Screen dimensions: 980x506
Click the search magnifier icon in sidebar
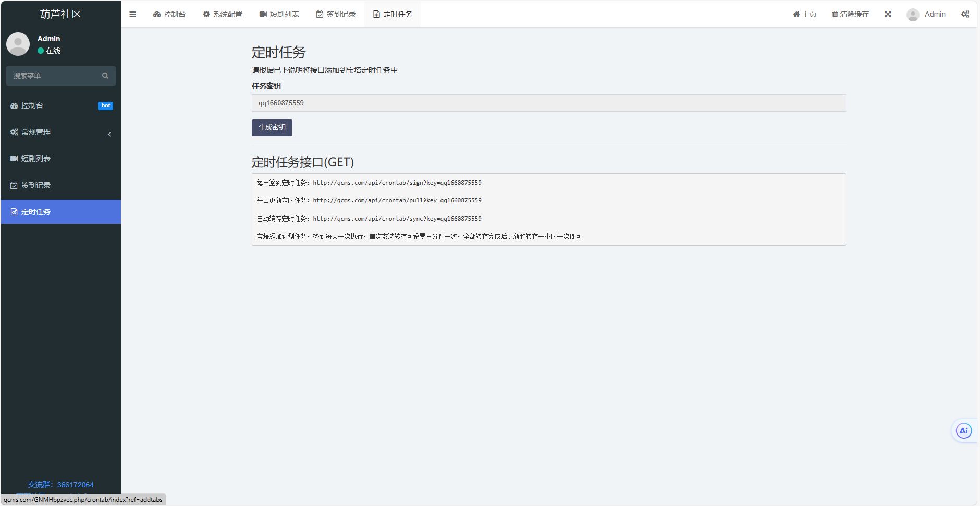(105, 76)
